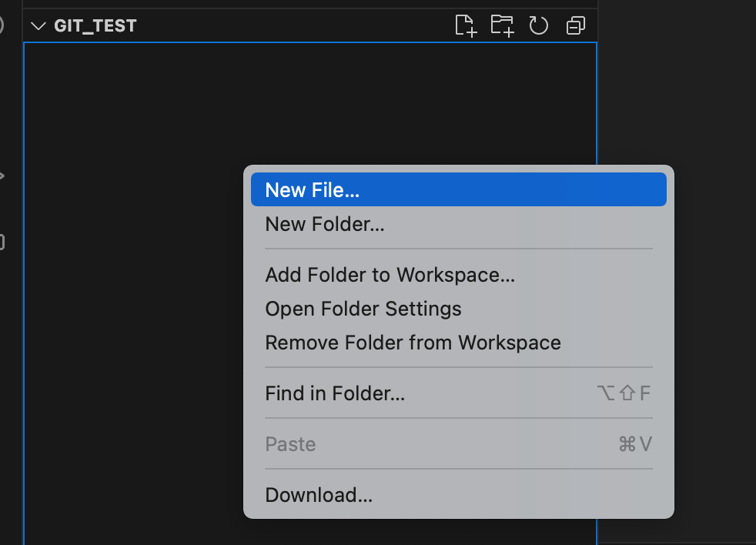Collapse all folders using the header icon

(x=576, y=25)
